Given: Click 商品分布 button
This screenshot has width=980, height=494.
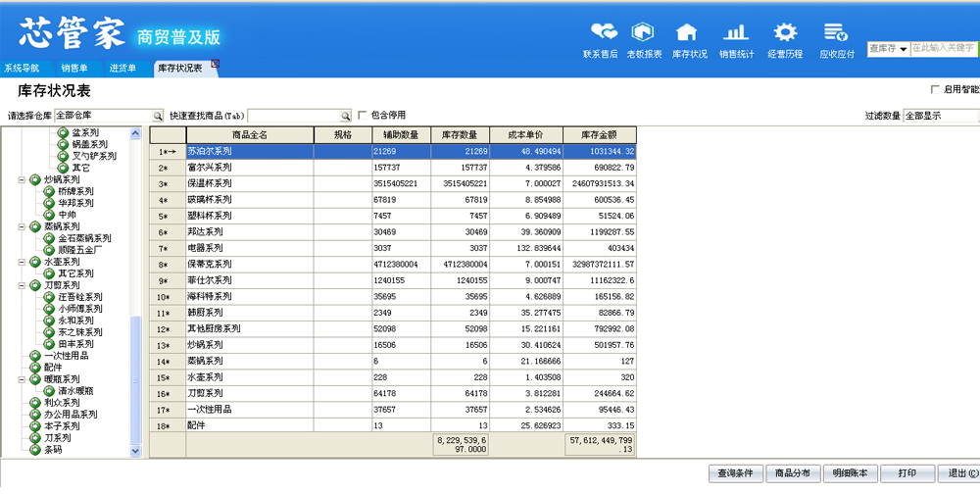Looking at the screenshot, I should tap(793, 473).
